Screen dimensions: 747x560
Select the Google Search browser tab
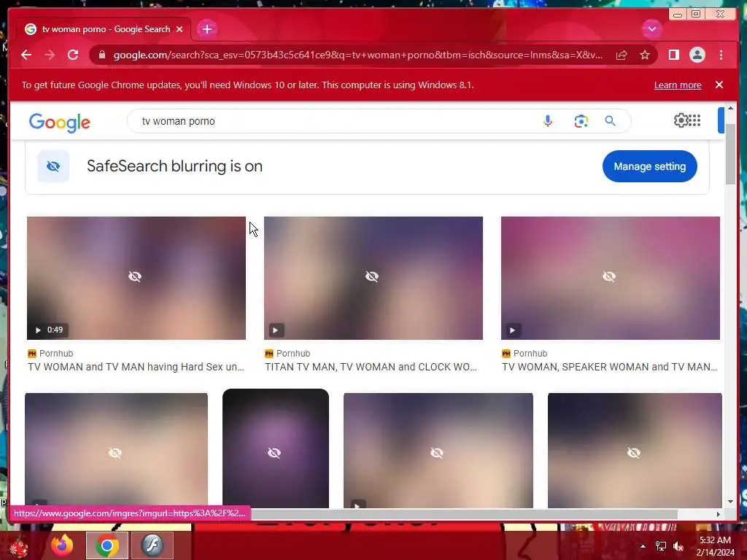click(x=104, y=29)
